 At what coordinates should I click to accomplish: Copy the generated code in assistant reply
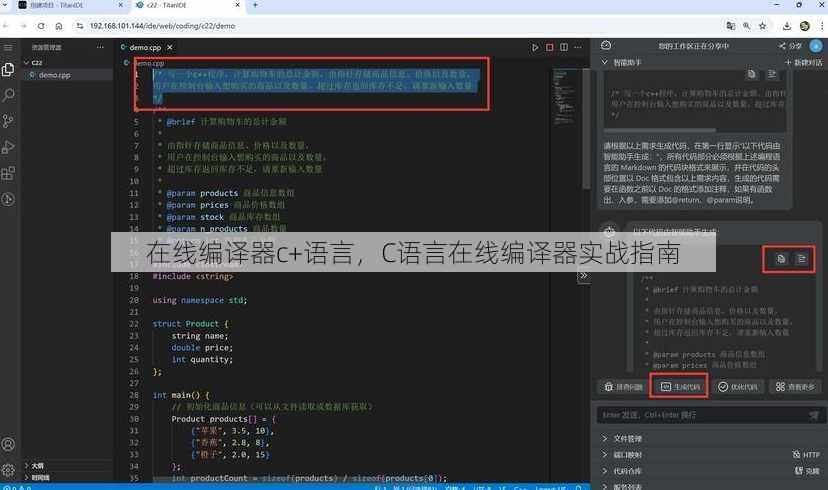click(x=781, y=259)
